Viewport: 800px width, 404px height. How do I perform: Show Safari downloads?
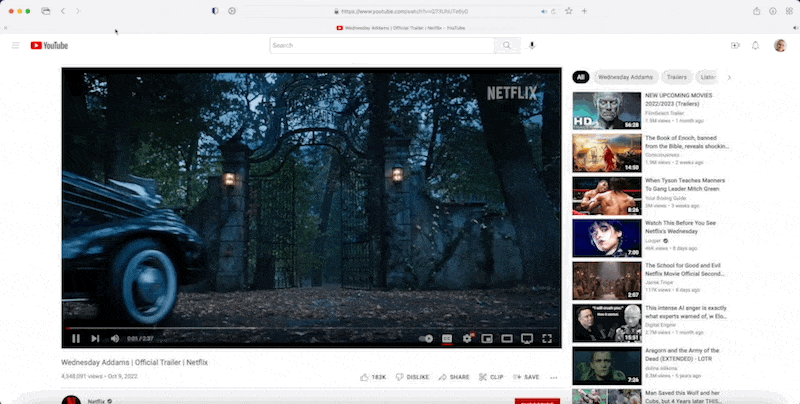click(773, 11)
